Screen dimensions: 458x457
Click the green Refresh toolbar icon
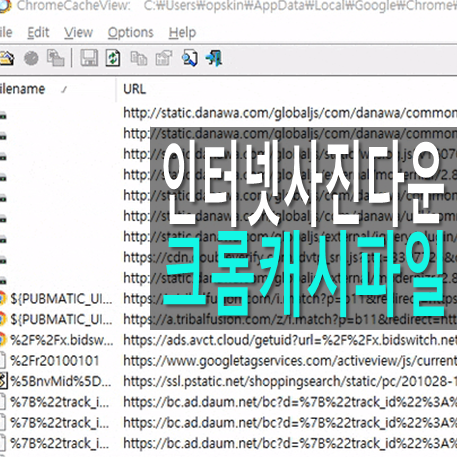(x=113, y=58)
